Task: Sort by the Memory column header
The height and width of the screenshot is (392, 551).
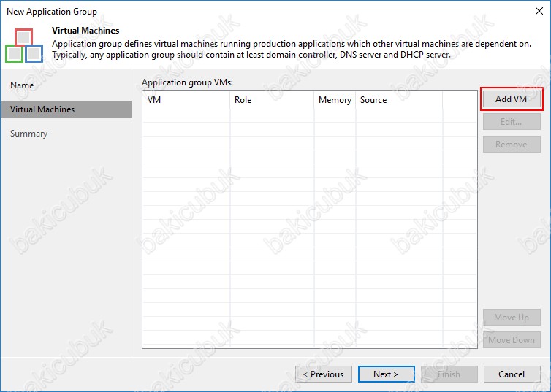Action: pyautogui.click(x=335, y=100)
